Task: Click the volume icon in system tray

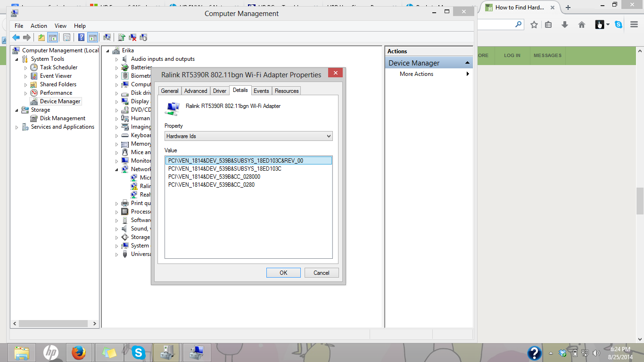Action: (596, 353)
